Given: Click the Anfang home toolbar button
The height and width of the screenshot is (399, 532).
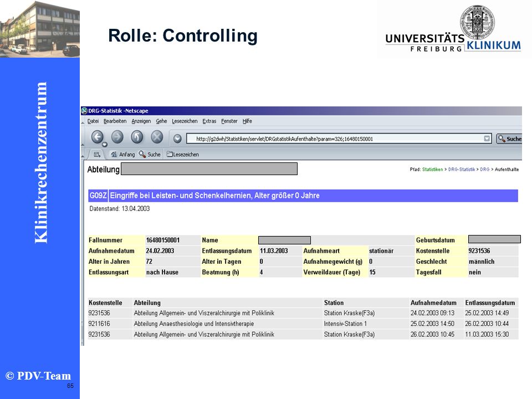Looking at the screenshot, I should (123, 155).
